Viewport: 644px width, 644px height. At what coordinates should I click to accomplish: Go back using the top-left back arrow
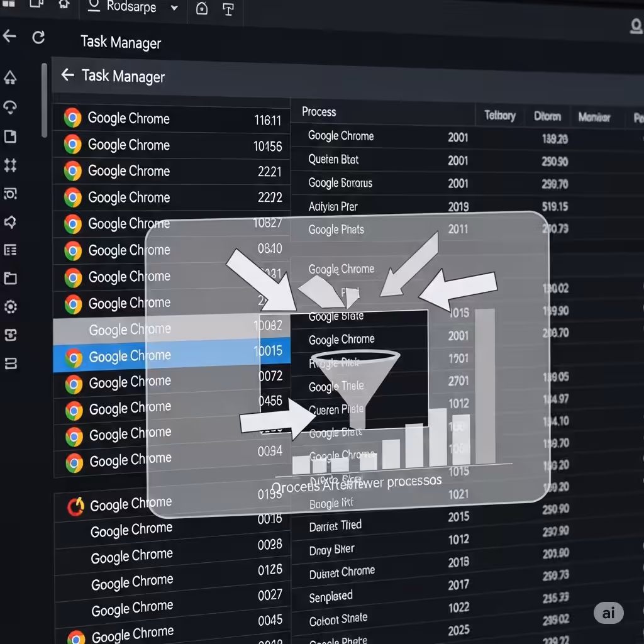tap(9, 36)
